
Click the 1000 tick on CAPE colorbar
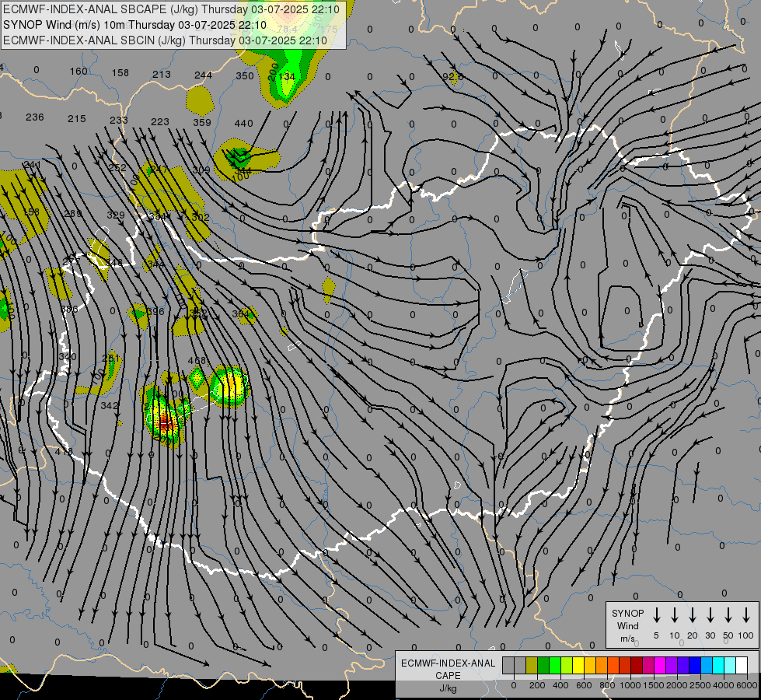[x=630, y=685]
